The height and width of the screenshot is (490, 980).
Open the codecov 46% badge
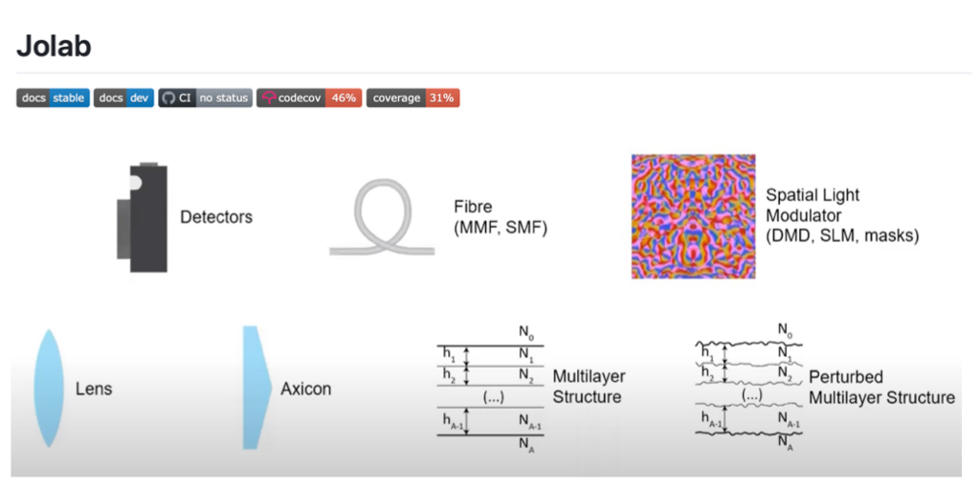coord(308,98)
